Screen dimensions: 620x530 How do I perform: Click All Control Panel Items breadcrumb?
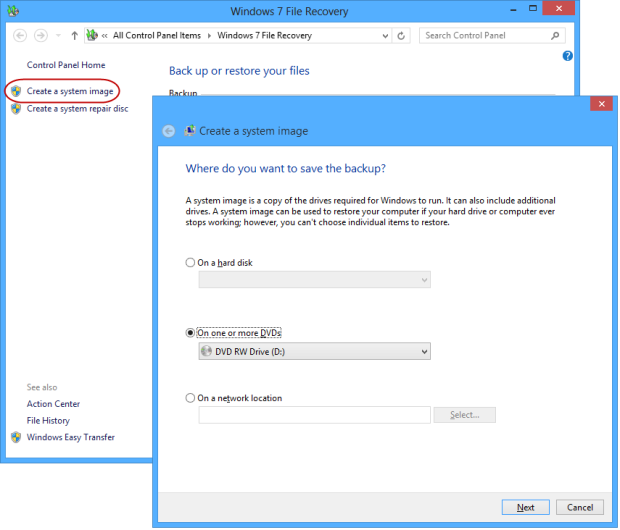[157, 35]
